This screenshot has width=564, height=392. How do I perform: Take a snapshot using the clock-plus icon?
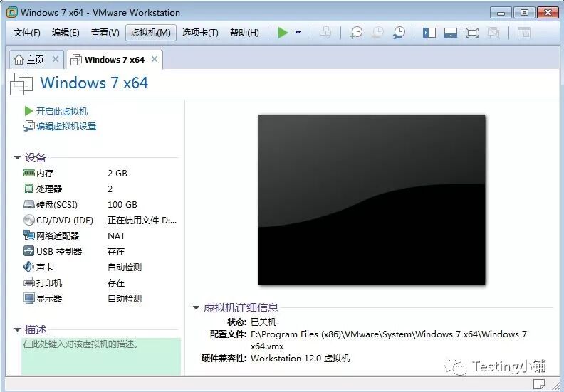tap(356, 33)
